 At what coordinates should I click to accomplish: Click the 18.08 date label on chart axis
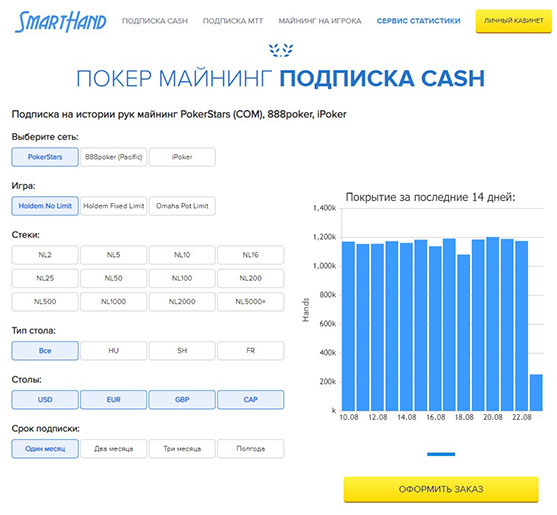tap(464, 417)
